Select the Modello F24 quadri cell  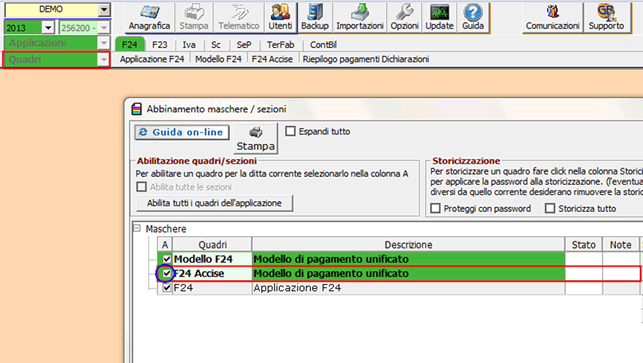click(212, 259)
